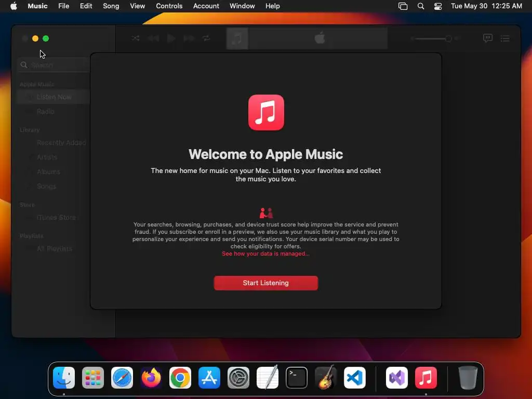Click the Search field in sidebar

54,65
